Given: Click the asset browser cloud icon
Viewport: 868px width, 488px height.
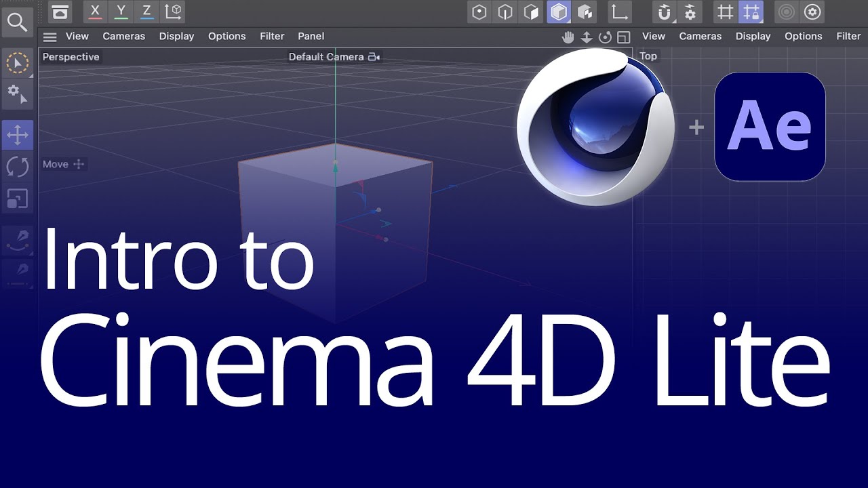Looking at the screenshot, I should point(60,12).
